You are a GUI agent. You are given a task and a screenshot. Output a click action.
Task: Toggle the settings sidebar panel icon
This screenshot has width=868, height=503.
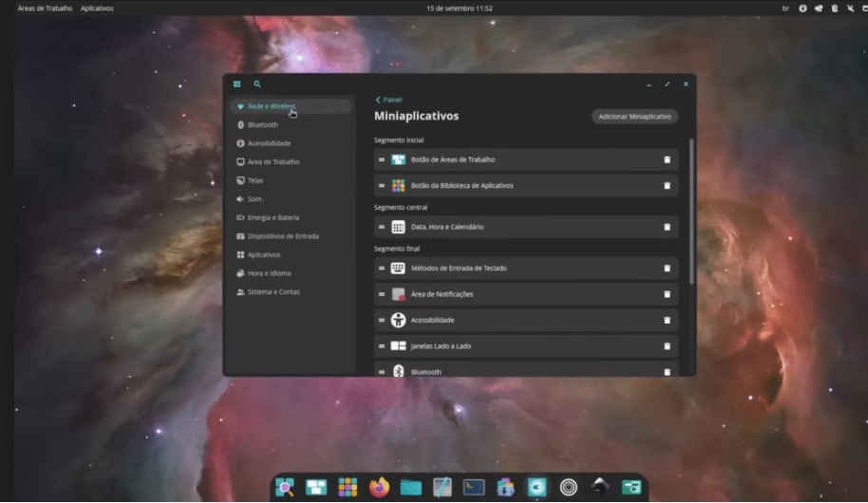coord(236,84)
